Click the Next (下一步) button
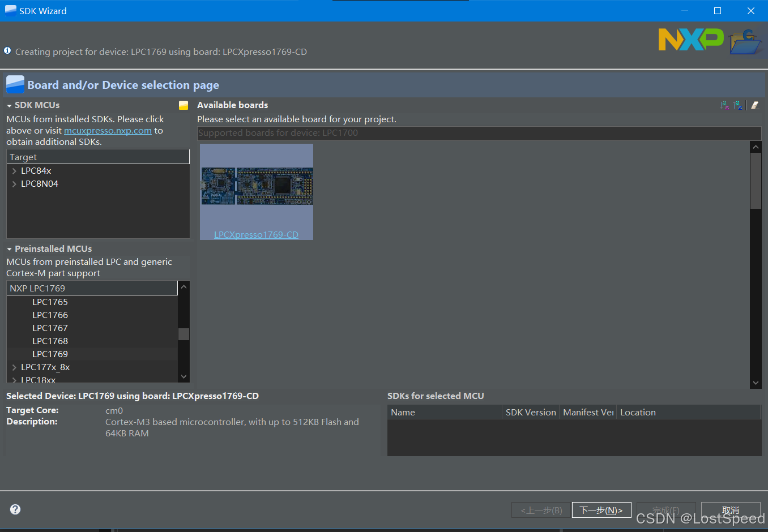This screenshot has width=768, height=532. pos(601,510)
